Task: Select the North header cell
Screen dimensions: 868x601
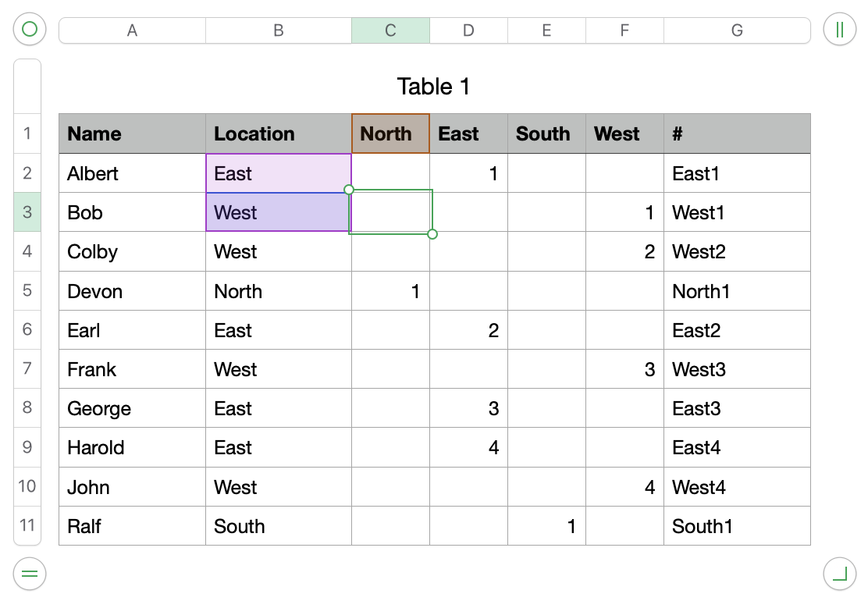Action: (x=390, y=133)
